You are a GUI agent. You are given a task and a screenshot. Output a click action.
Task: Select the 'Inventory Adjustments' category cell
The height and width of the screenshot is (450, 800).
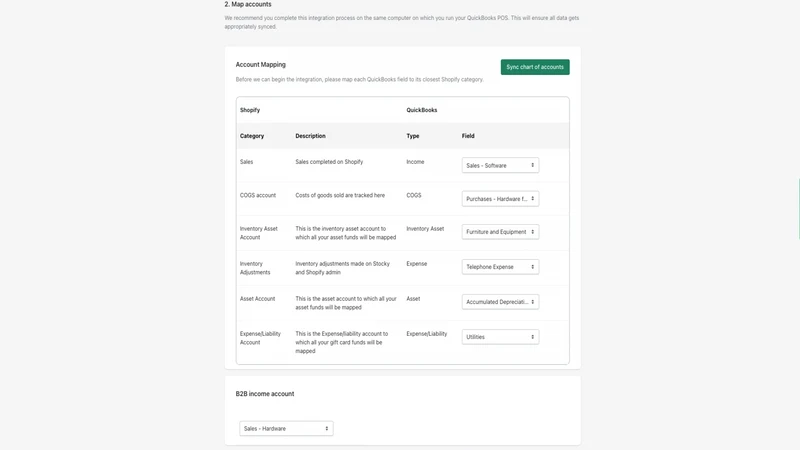(x=255, y=268)
